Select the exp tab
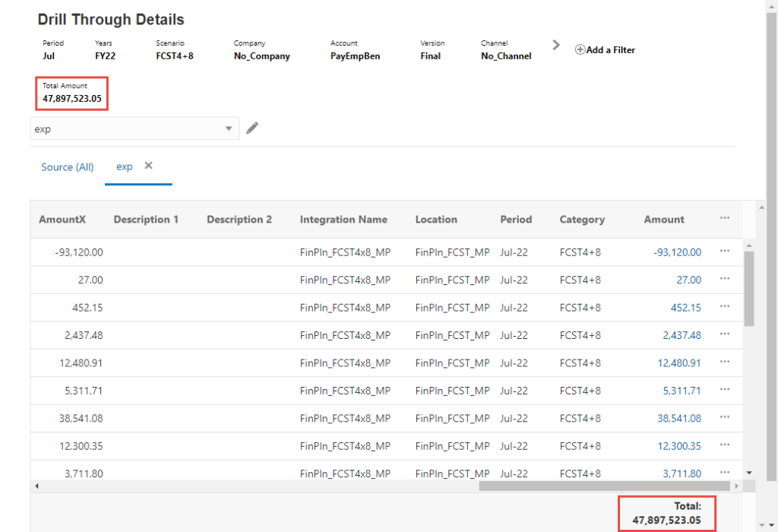778x532 pixels. [124, 166]
